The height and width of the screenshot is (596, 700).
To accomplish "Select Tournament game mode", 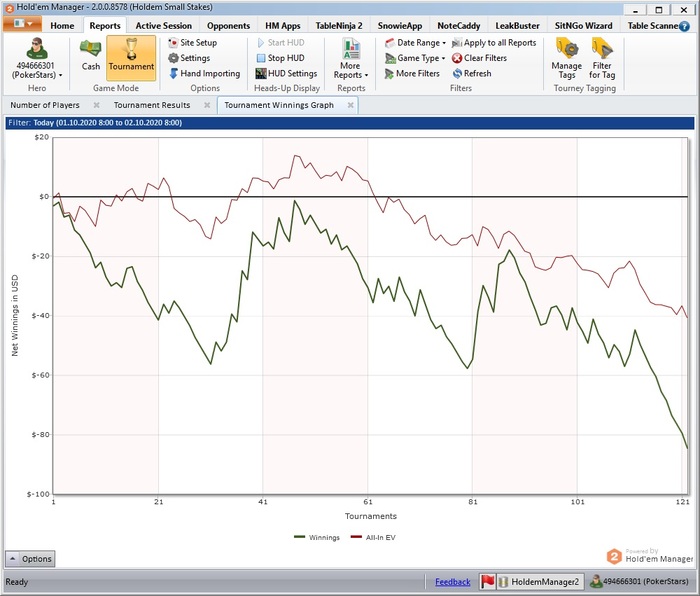I will click(131, 56).
